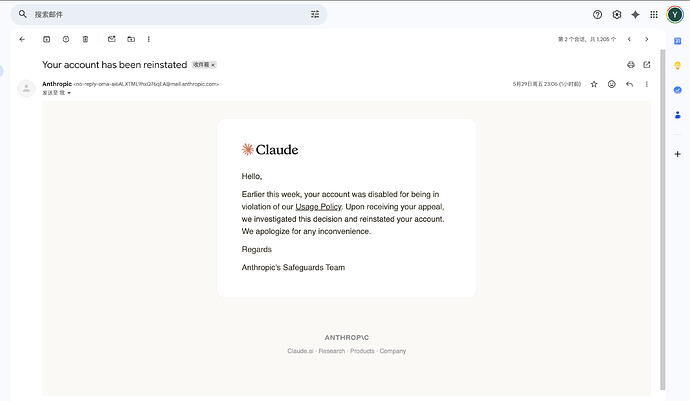Open Google Calendar side panel icon
Image resolution: width=690 pixels, height=401 pixels.
click(x=678, y=41)
